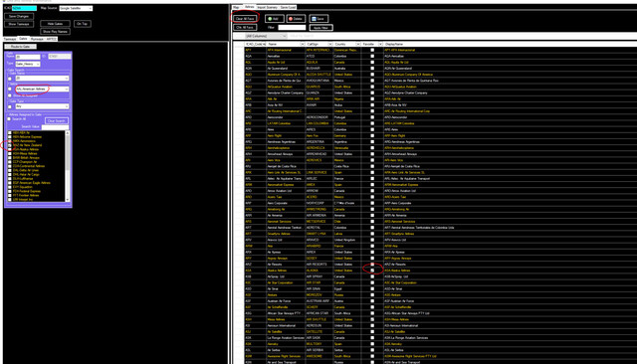Click the Clear Search button
The image size is (637, 364).
point(56,121)
